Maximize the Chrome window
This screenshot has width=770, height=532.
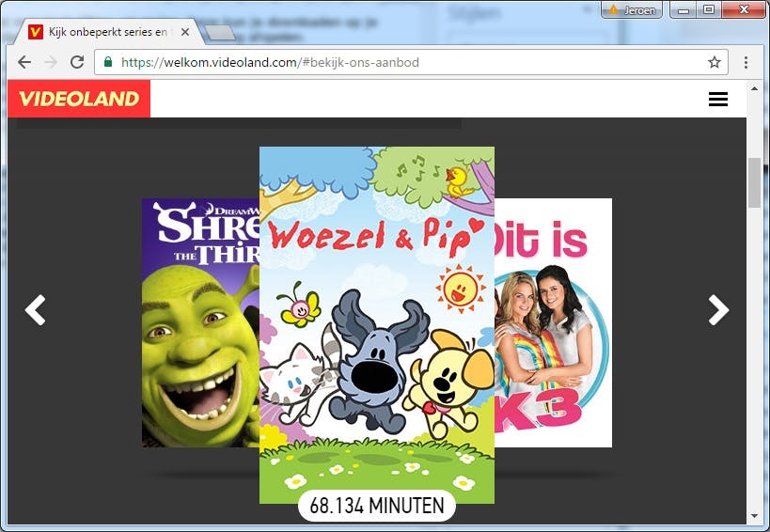tap(709, 9)
